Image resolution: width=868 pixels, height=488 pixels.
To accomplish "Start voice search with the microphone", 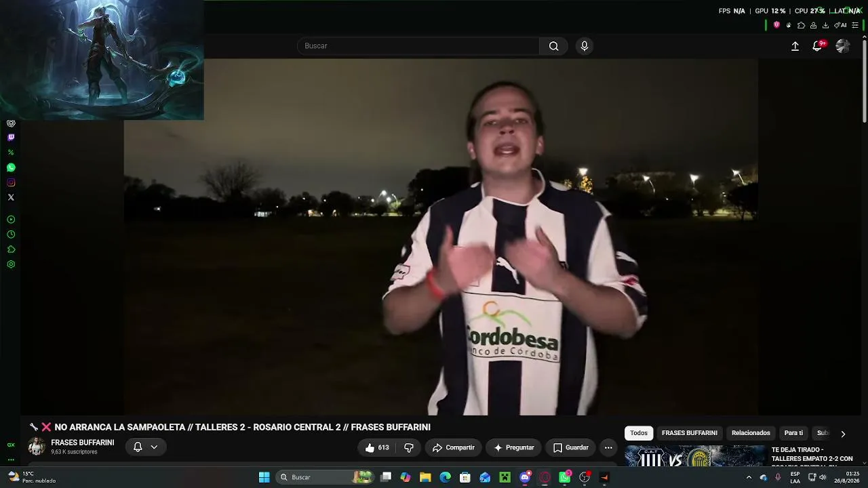I will (585, 46).
